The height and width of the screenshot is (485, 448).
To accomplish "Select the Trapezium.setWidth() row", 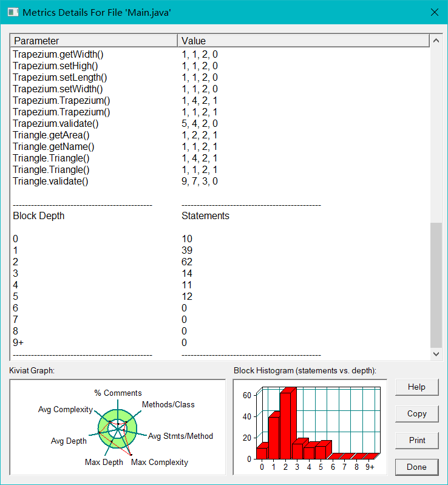I will (220, 89).
